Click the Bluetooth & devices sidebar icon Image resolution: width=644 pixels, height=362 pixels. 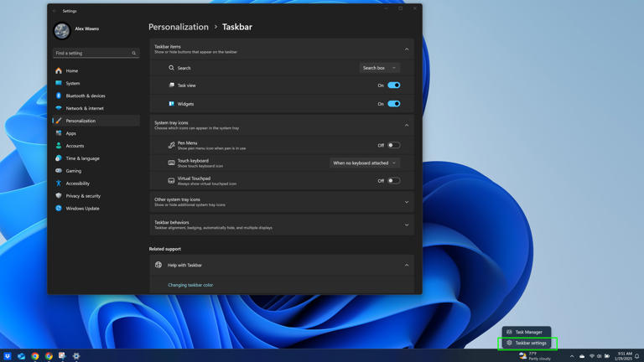tap(59, 96)
